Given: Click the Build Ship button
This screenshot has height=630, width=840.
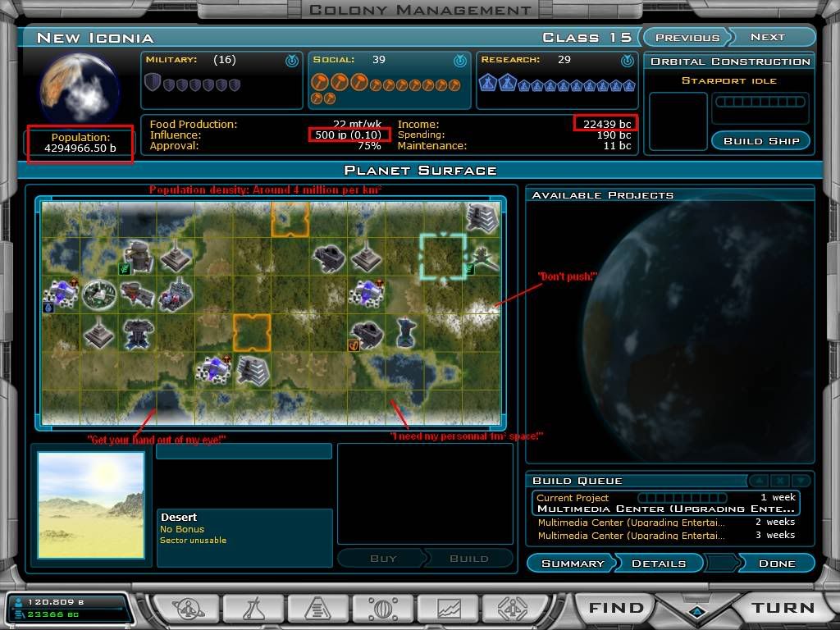Looking at the screenshot, I should pyautogui.click(x=761, y=141).
